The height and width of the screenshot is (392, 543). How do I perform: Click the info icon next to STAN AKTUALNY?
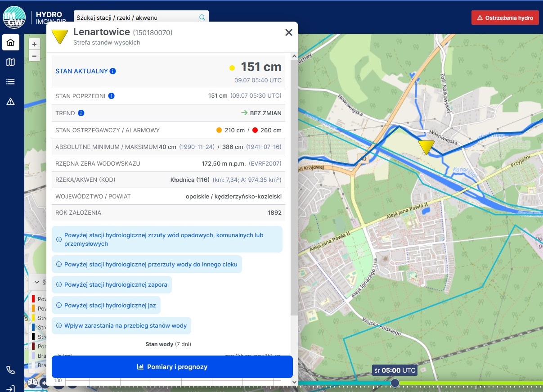click(x=113, y=71)
